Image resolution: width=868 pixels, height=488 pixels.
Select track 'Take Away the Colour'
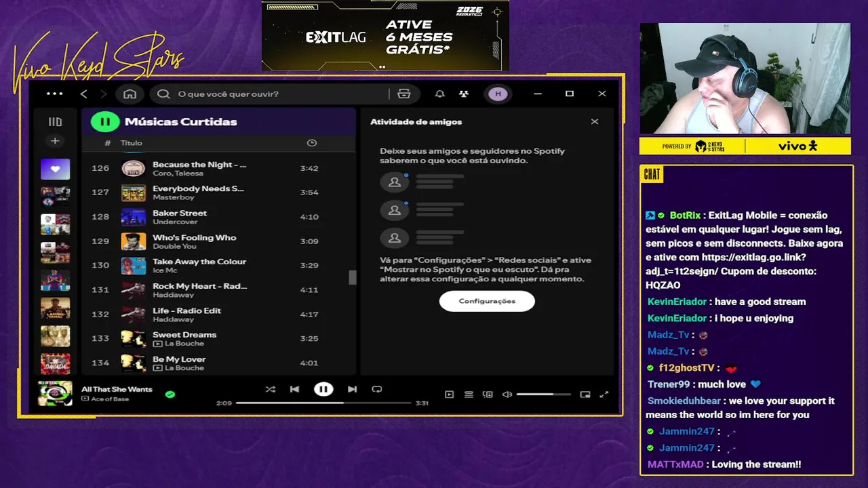pos(218,265)
